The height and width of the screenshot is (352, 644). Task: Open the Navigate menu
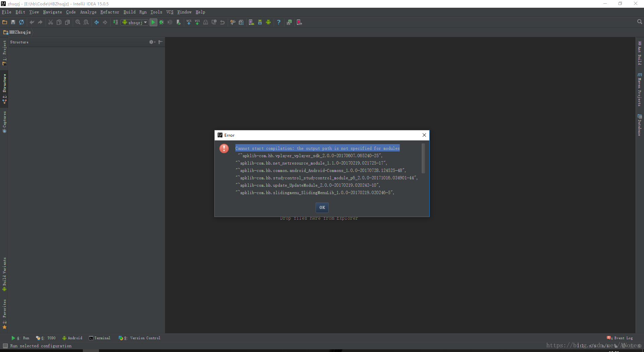coord(52,12)
